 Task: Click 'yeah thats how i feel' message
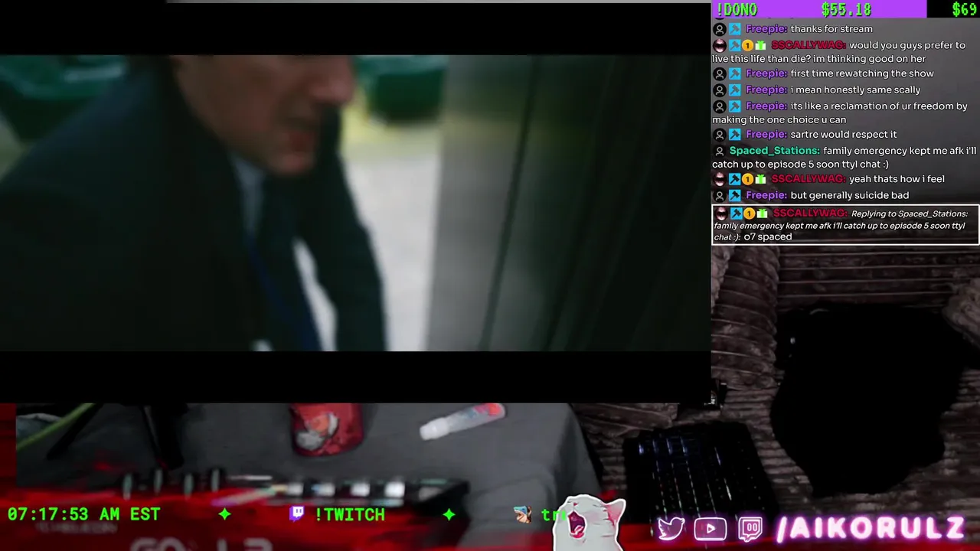[x=897, y=179]
